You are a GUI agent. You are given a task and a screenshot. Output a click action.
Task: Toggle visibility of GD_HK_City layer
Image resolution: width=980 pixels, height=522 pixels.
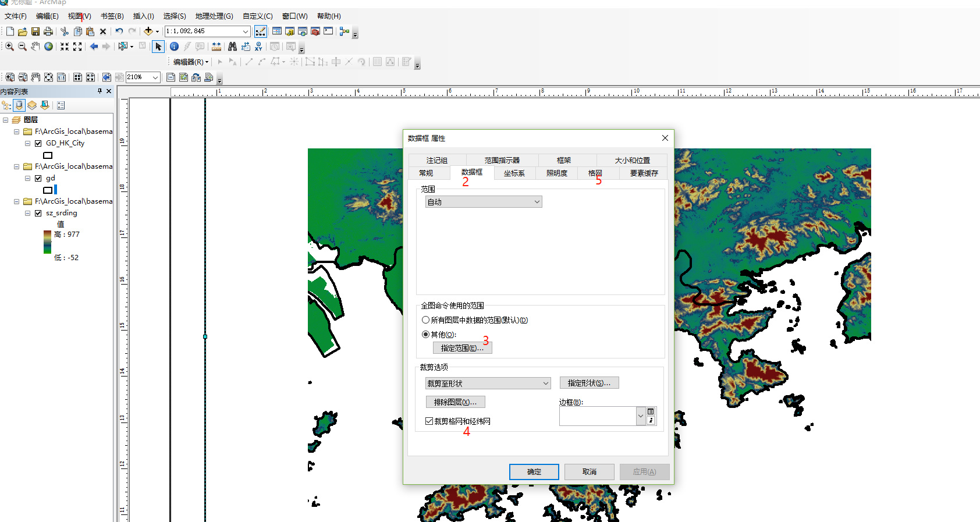(38, 143)
